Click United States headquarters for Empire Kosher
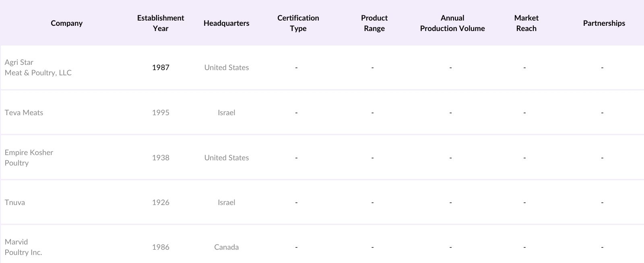The width and height of the screenshot is (644, 263). click(x=226, y=157)
